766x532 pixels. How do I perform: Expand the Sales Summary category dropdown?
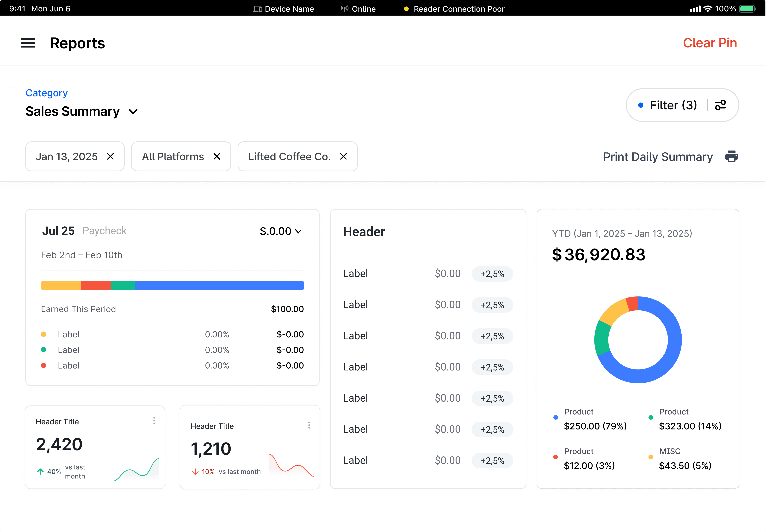point(133,112)
